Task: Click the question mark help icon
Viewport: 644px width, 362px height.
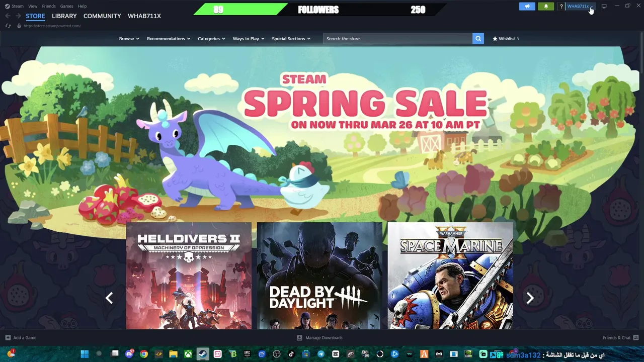Action: (x=561, y=6)
